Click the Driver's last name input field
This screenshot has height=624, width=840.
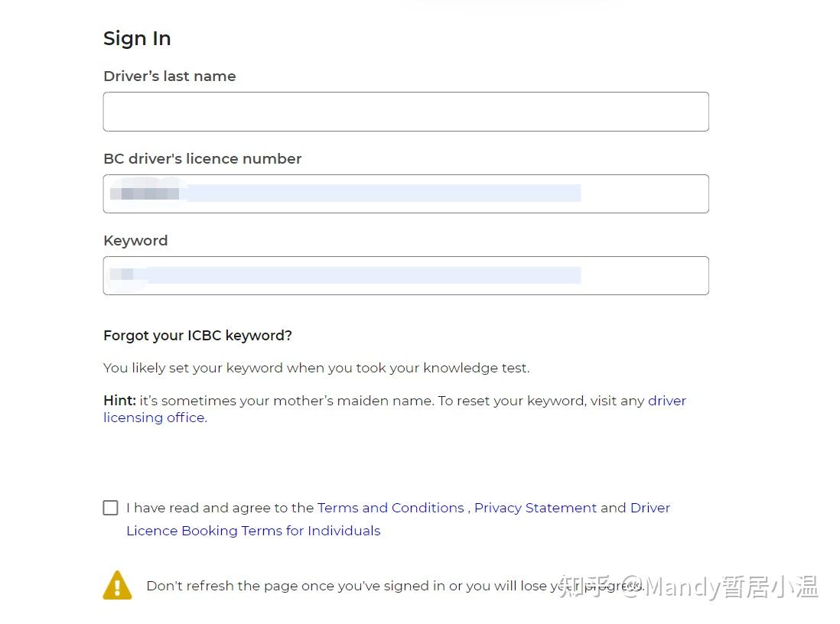[x=405, y=112]
